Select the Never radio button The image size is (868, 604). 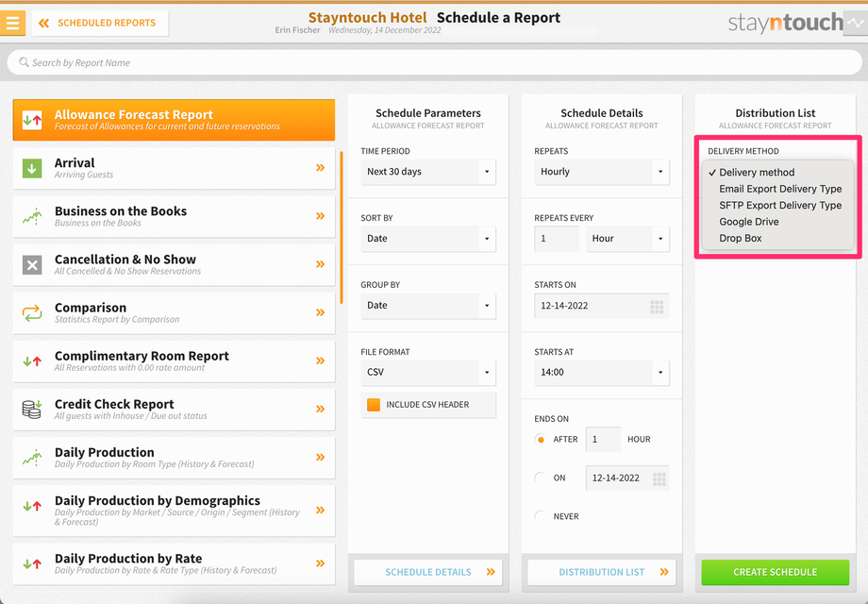[x=541, y=516]
